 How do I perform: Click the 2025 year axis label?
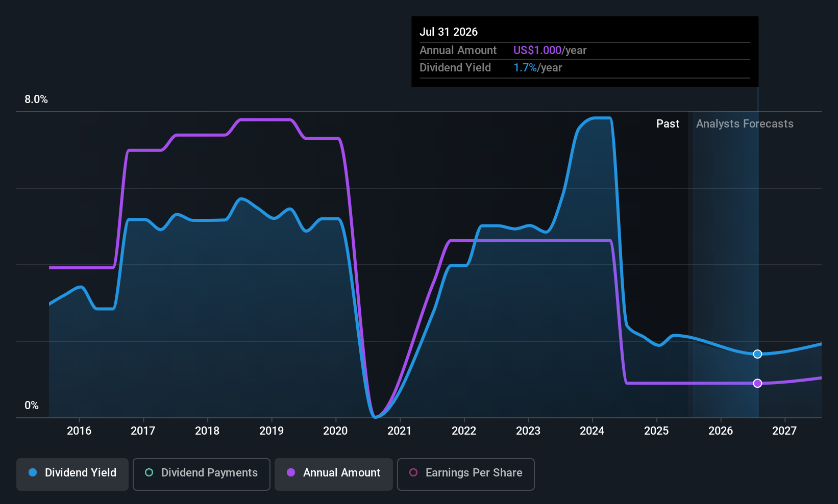click(656, 431)
